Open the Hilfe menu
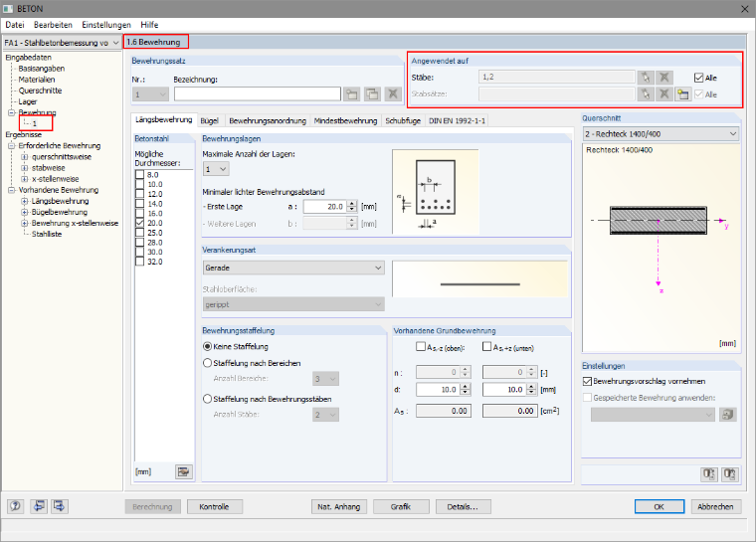The image size is (756, 542). 149,25
